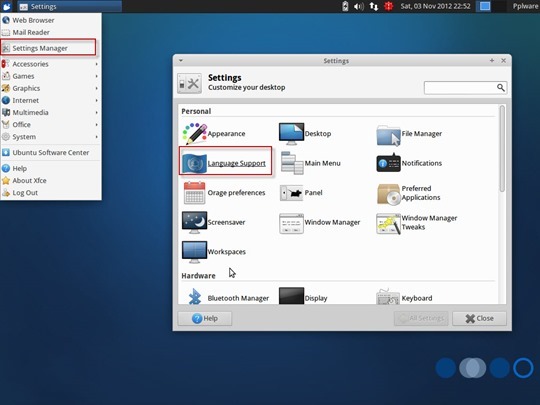Expand the Multimedia submenu
540x405 pixels.
pyautogui.click(x=50, y=113)
